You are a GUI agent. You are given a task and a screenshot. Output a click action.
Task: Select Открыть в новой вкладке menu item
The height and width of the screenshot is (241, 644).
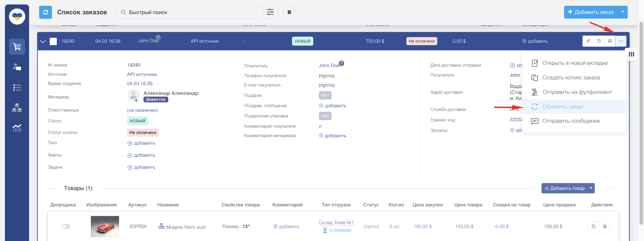tap(574, 63)
